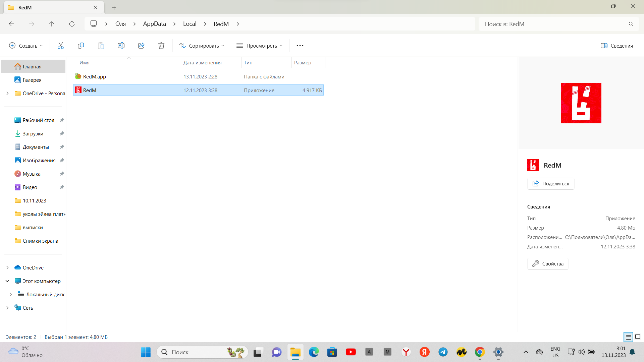Click the ENG US language indicator
The image size is (644, 362).
point(555,352)
